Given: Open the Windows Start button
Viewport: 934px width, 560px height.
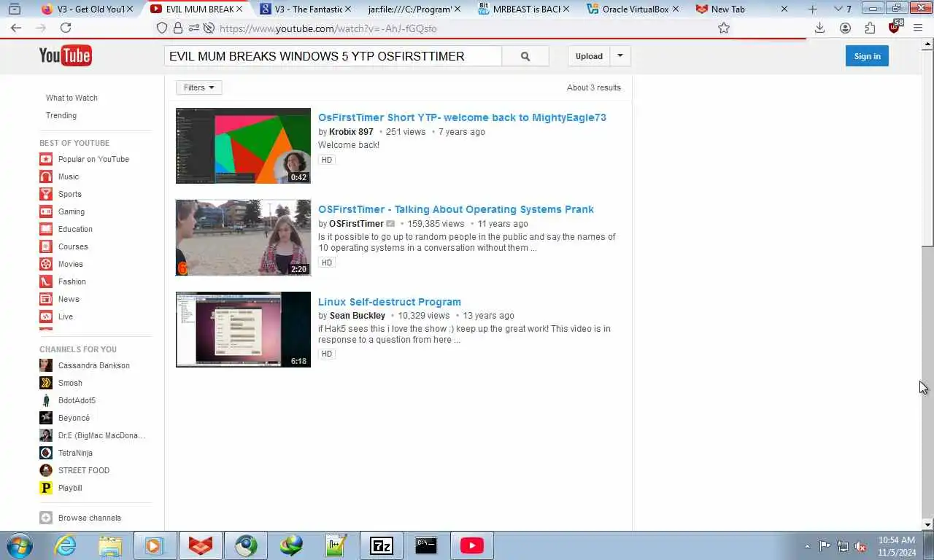Looking at the screenshot, I should [18, 545].
